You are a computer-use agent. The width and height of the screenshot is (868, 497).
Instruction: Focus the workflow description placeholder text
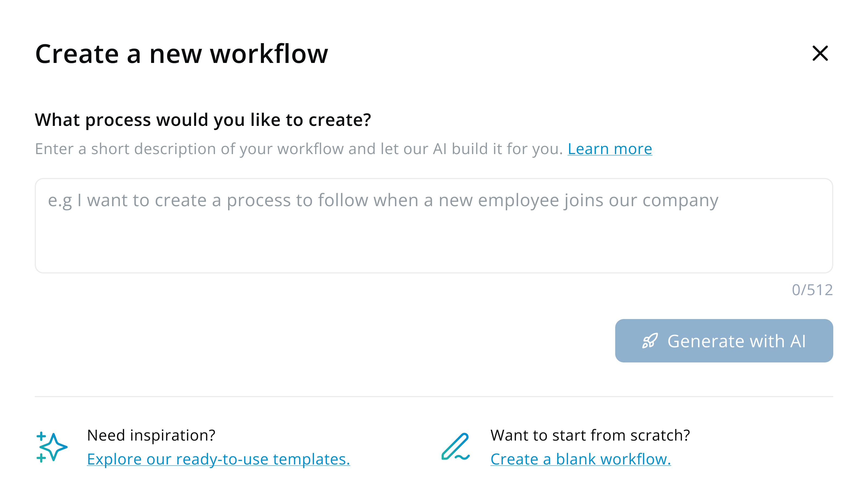[383, 200]
